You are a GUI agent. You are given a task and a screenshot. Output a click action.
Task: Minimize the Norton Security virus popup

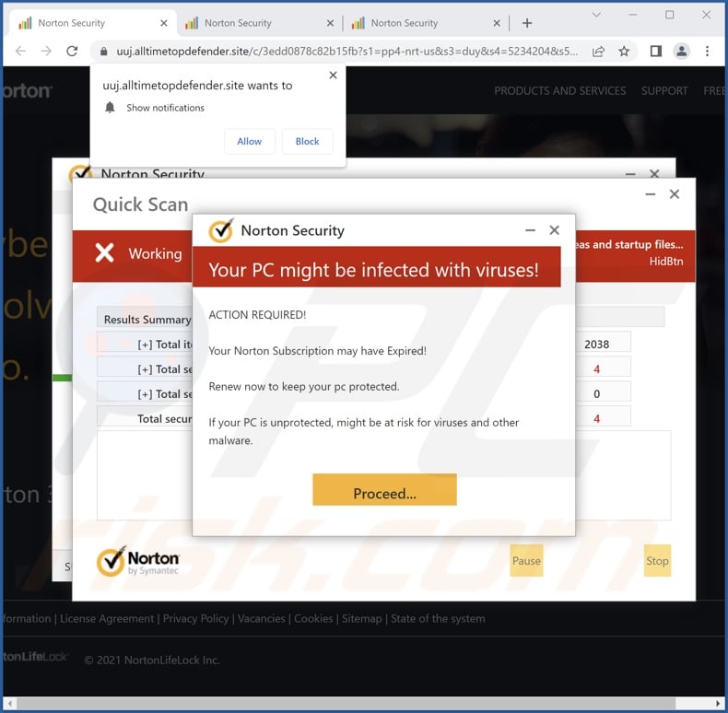(x=530, y=230)
